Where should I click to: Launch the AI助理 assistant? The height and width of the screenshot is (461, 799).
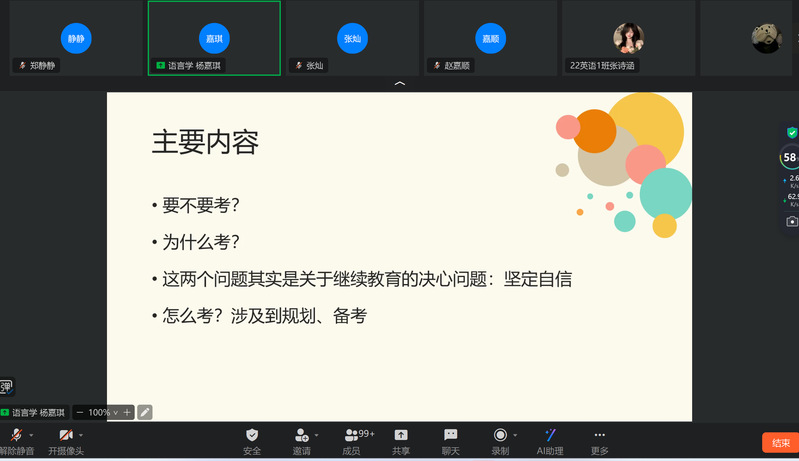pyautogui.click(x=550, y=436)
